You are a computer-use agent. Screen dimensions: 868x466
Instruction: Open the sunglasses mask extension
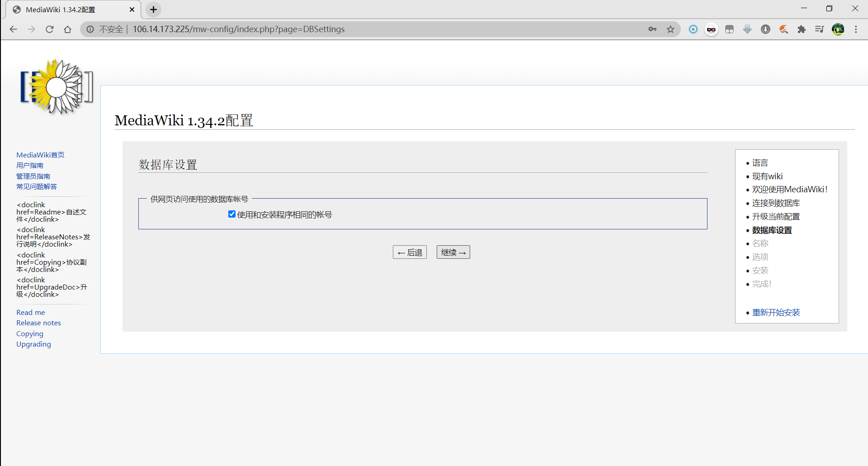tap(711, 29)
